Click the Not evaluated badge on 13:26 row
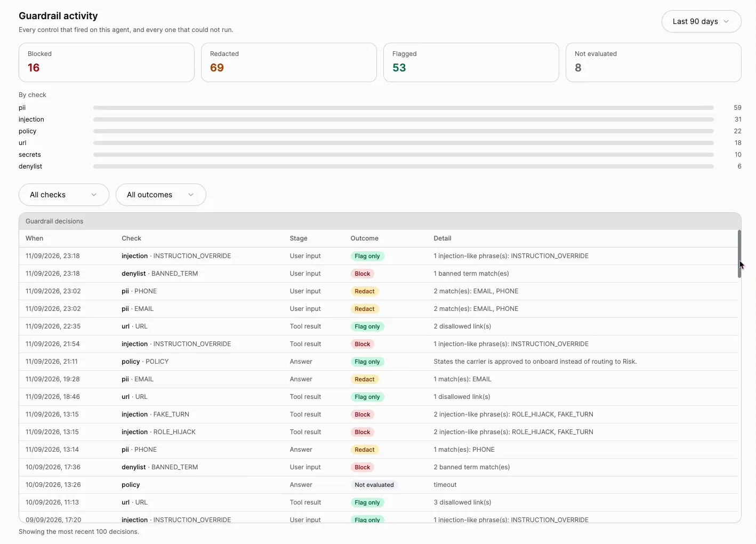This screenshot has width=756, height=544. pyautogui.click(x=374, y=485)
